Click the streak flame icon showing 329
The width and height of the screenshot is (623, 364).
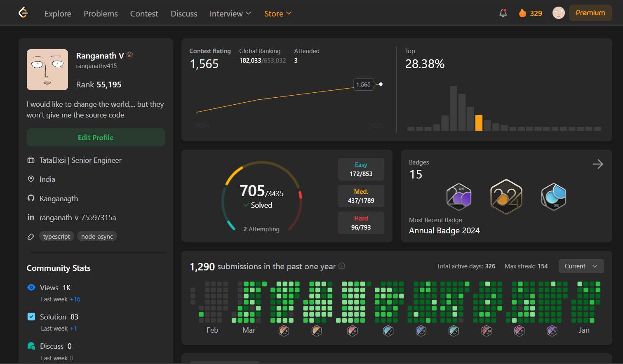tap(522, 13)
